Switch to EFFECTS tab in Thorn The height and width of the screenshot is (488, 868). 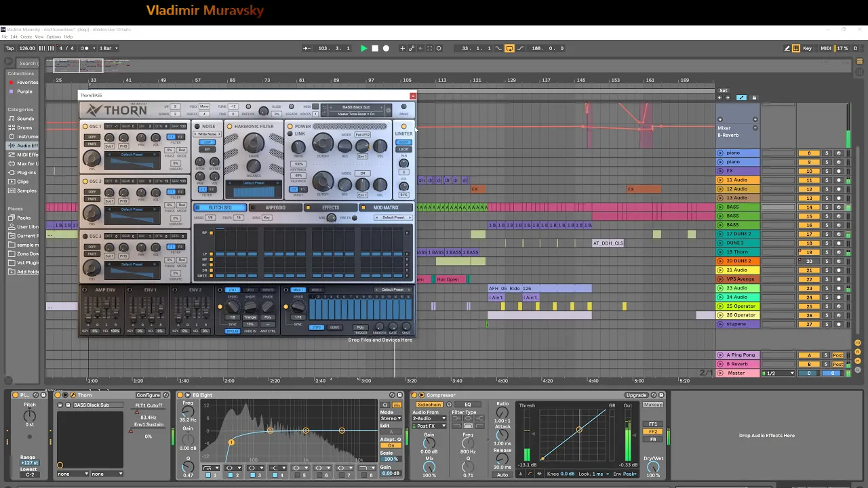[330, 207]
